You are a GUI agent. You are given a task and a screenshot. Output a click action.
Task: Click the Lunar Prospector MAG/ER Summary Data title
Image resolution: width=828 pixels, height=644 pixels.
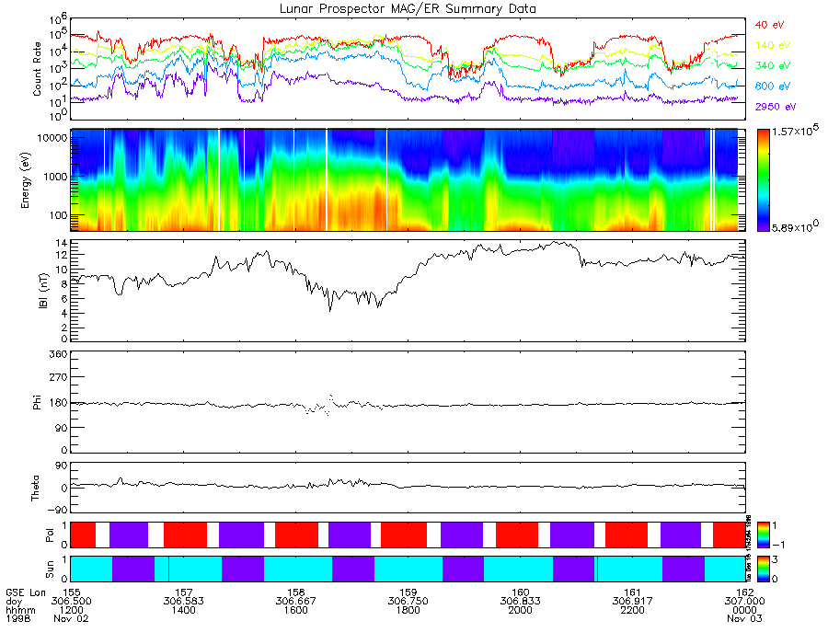[408, 8]
